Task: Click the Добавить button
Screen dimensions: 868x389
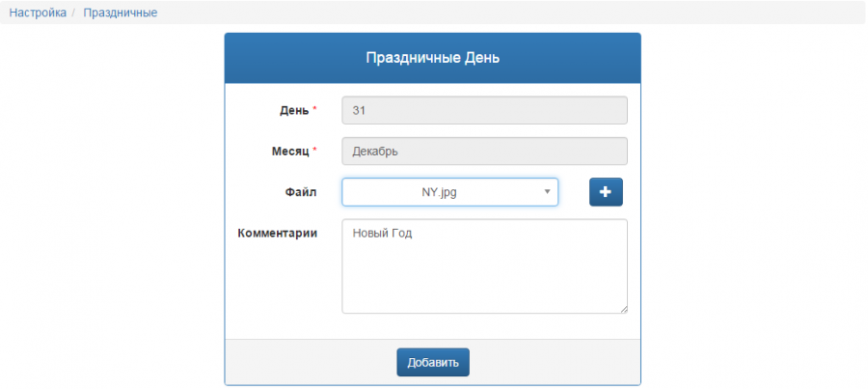Action: tap(433, 362)
